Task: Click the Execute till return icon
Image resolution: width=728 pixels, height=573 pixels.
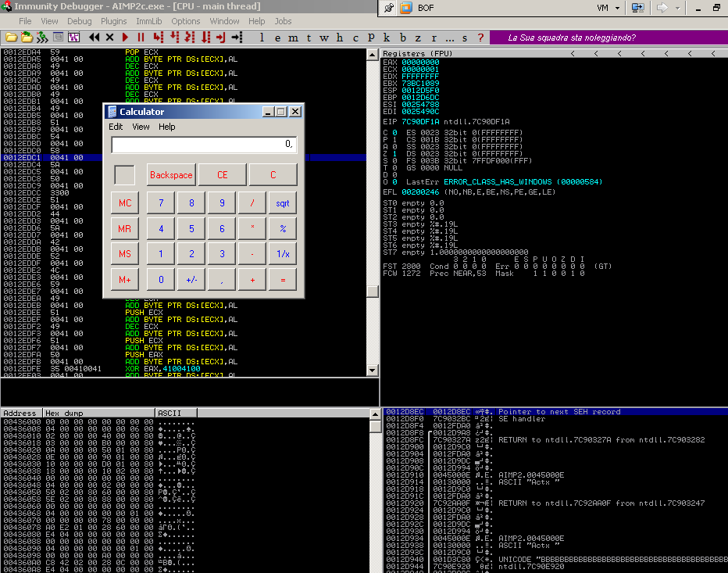Action: click(221, 38)
